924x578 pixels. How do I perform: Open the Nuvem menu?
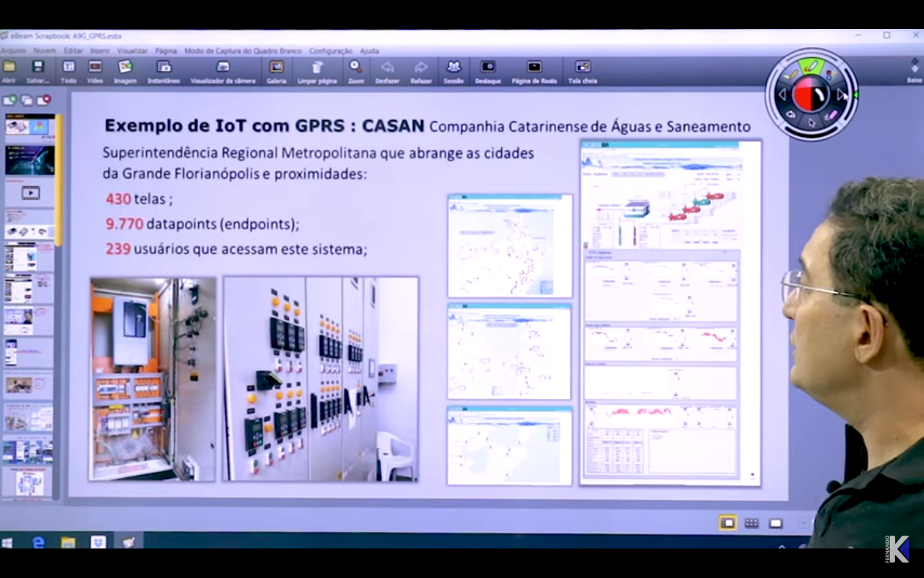44,51
